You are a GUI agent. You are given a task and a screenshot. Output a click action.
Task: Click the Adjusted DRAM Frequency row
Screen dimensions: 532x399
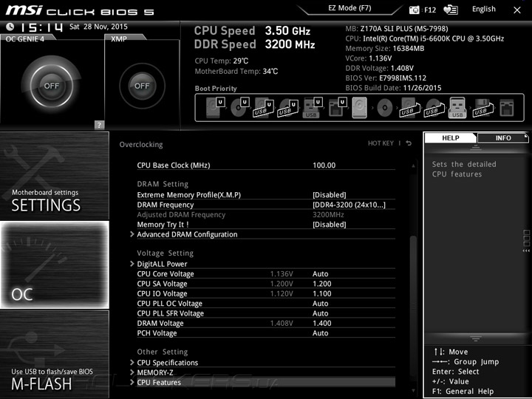[x=266, y=215]
